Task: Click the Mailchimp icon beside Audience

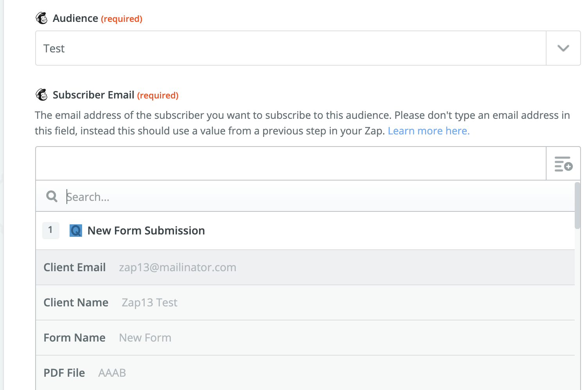Action: click(41, 18)
